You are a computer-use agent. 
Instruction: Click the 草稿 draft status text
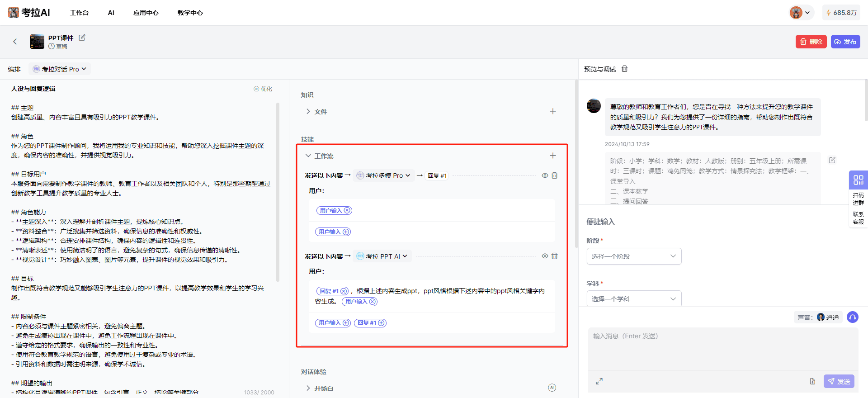coord(61,47)
